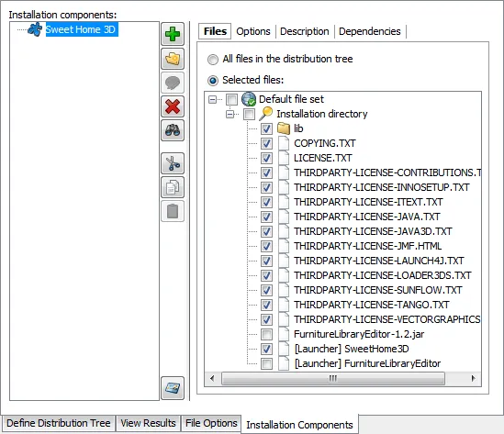
Task: Go to File Options tab
Action: (x=211, y=423)
